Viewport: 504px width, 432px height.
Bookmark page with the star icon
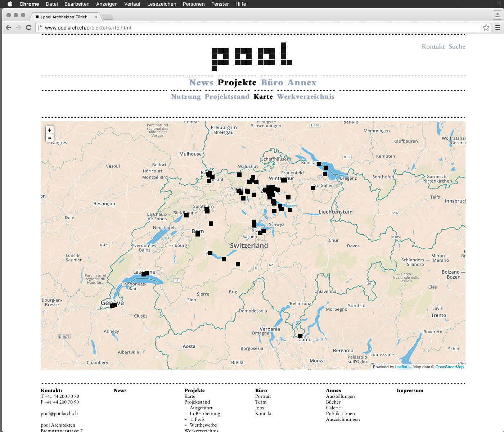click(x=486, y=28)
